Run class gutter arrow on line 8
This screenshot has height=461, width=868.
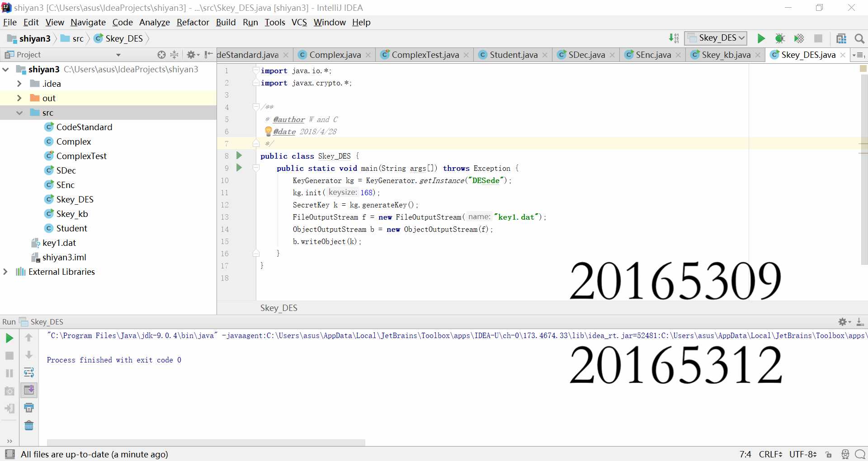(x=239, y=155)
